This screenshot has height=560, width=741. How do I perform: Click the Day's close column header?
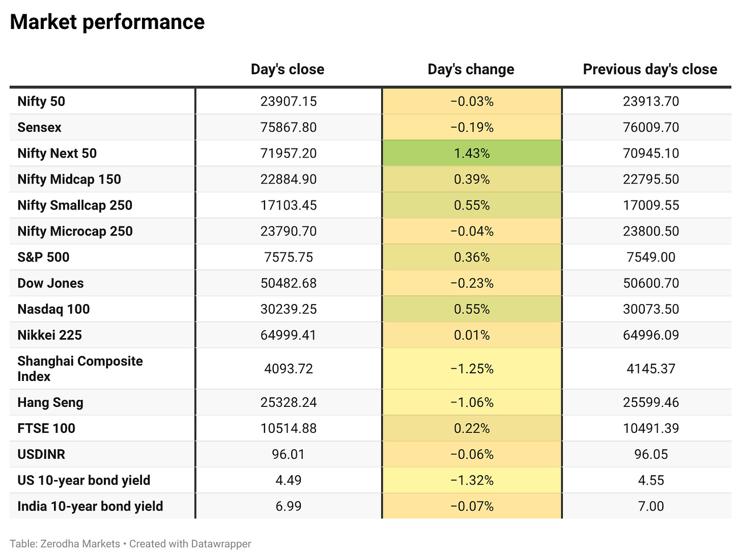[x=288, y=69]
